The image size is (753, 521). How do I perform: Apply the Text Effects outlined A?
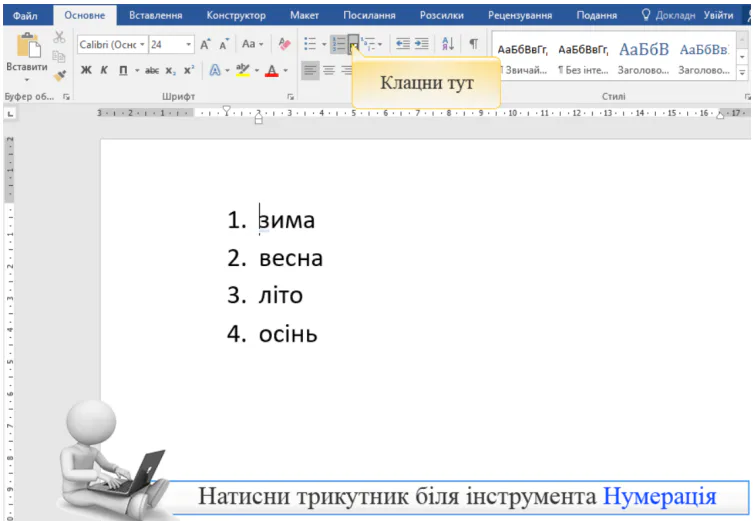[x=214, y=71]
